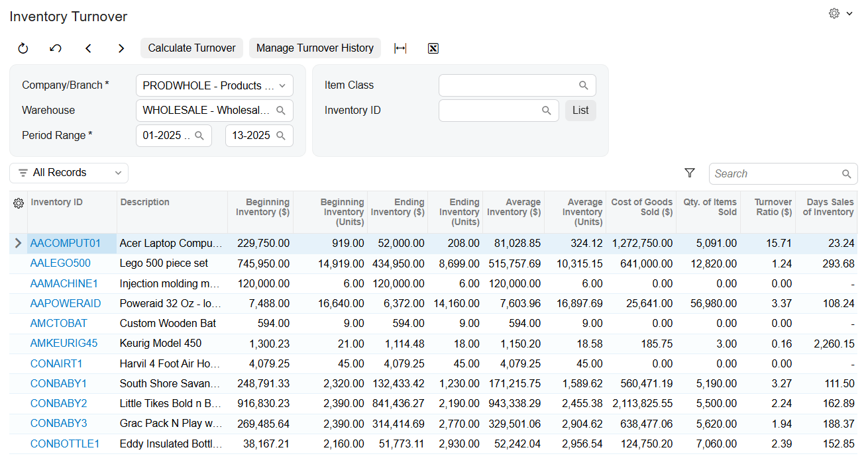Expand the Company/Branch dropdown
The width and height of the screenshot is (868, 468).
point(282,85)
